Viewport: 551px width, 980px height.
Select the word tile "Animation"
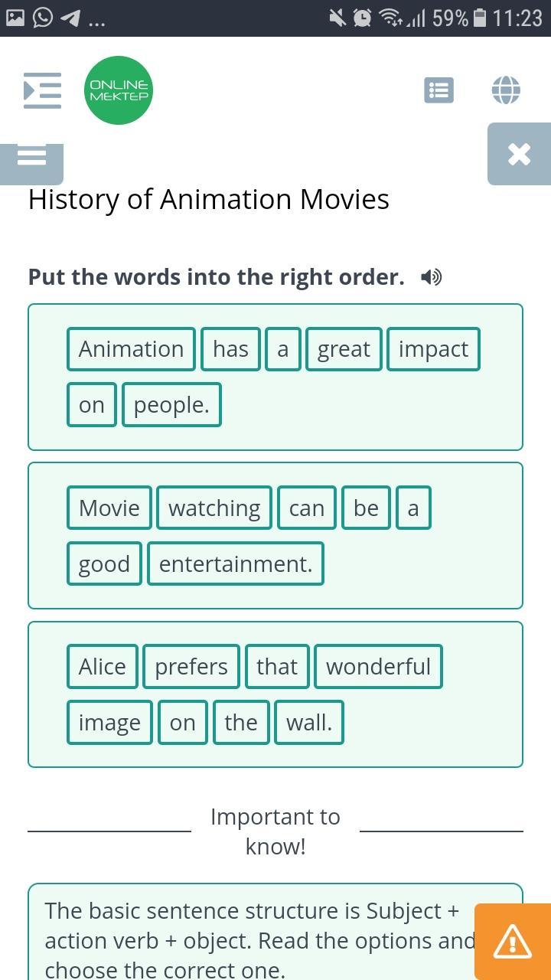click(x=131, y=349)
